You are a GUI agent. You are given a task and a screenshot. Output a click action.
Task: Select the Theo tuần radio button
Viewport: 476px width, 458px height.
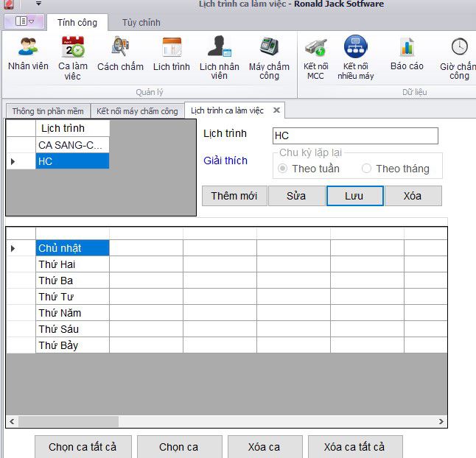click(x=282, y=169)
